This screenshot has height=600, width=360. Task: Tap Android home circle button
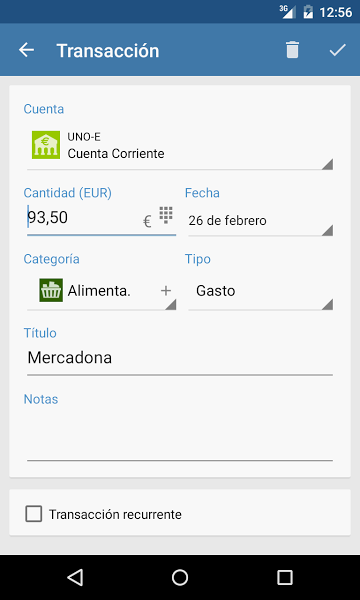coord(180,577)
